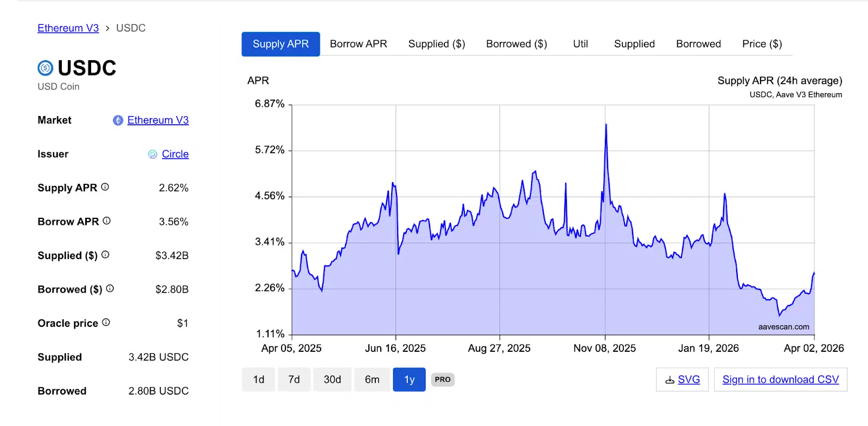Click the Nov 08, 2025 APR peak
The width and height of the screenshot is (868, 426).
(605, 125)
